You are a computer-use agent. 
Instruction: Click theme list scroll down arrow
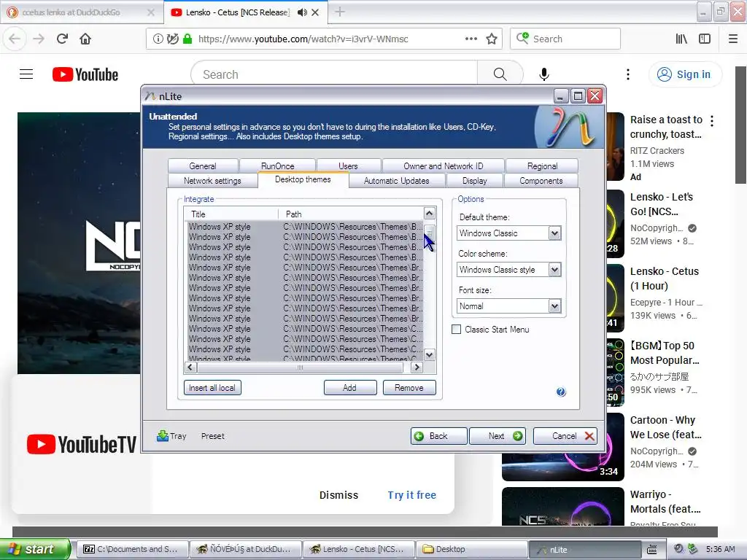tap(429, 355)
